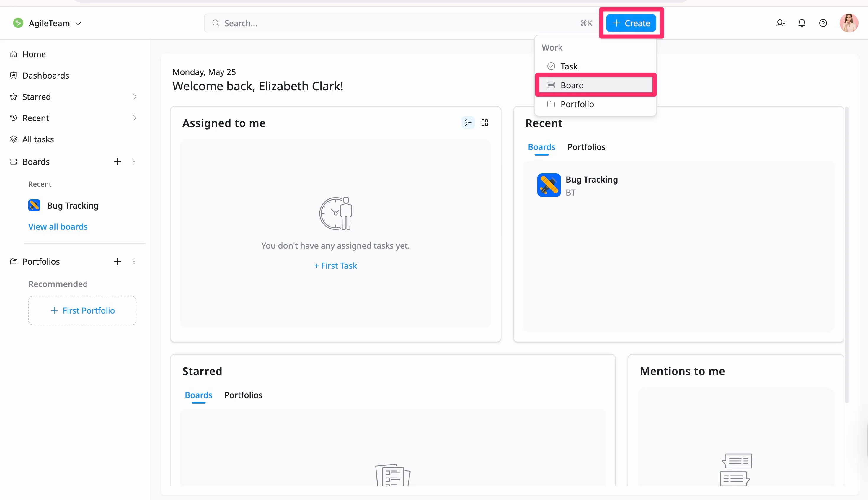The image size is (868, 500).
Task: Open the help question mark icon
Action: tap(823, 23)
